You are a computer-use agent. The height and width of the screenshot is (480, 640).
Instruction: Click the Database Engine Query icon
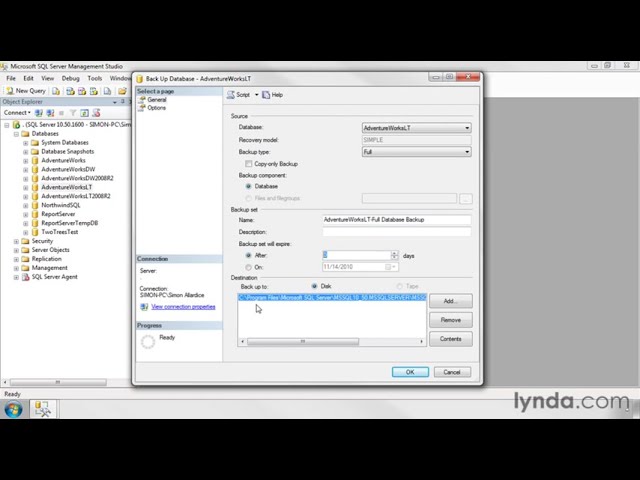coord(56,91)
